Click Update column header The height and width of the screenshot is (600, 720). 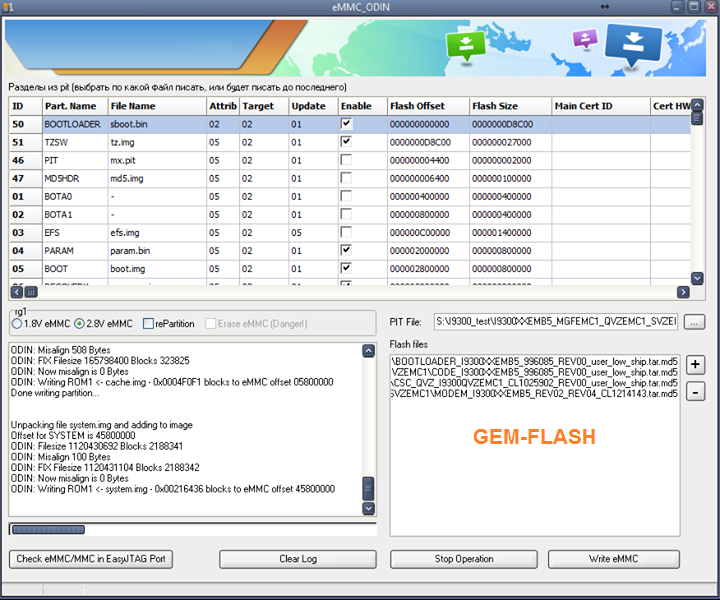point(313,106)
